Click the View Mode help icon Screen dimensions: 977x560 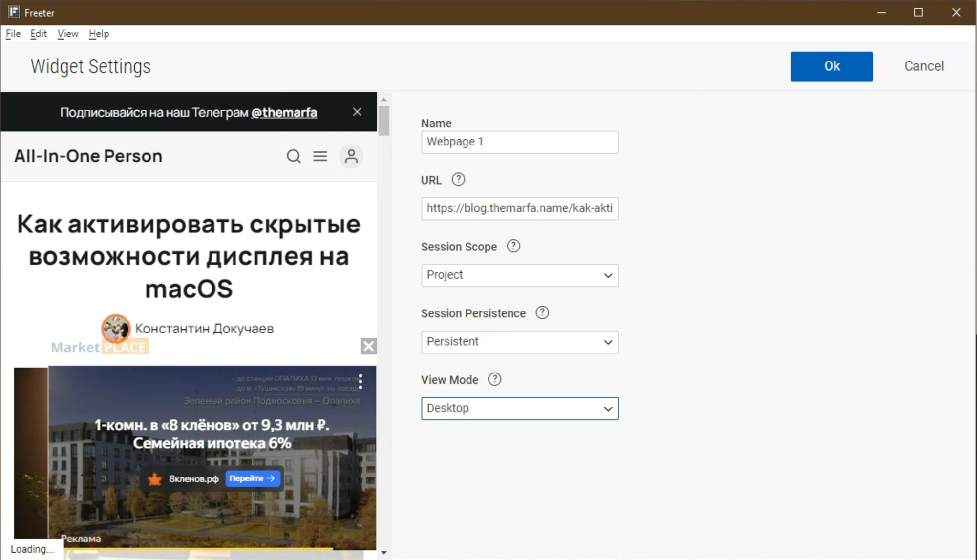click(494, 379)
